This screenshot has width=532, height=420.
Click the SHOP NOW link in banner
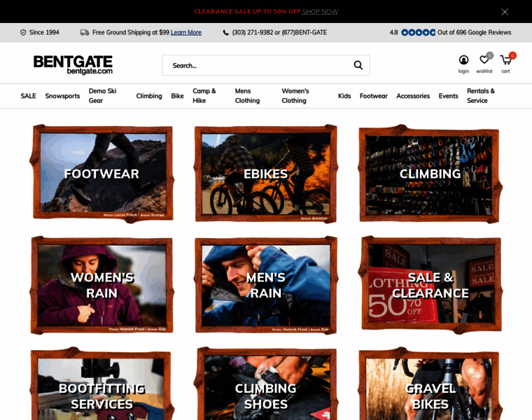[x=320, y=11]
